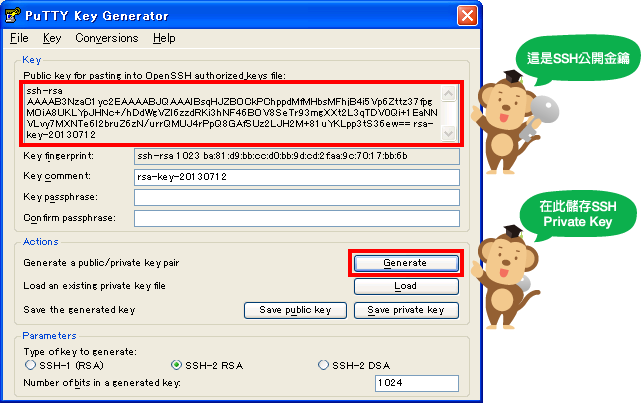Image resolution: width=642 pixels, height=403 pixels.
Task: Click Save private key button
Action: click(x=406, y=310)
